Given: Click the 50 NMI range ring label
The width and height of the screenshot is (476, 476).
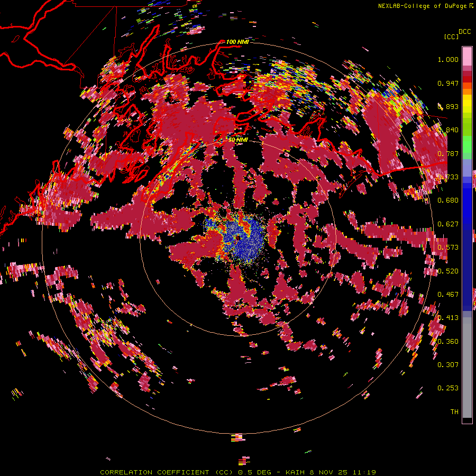Looking at the screenshot, I should point(238,140).
